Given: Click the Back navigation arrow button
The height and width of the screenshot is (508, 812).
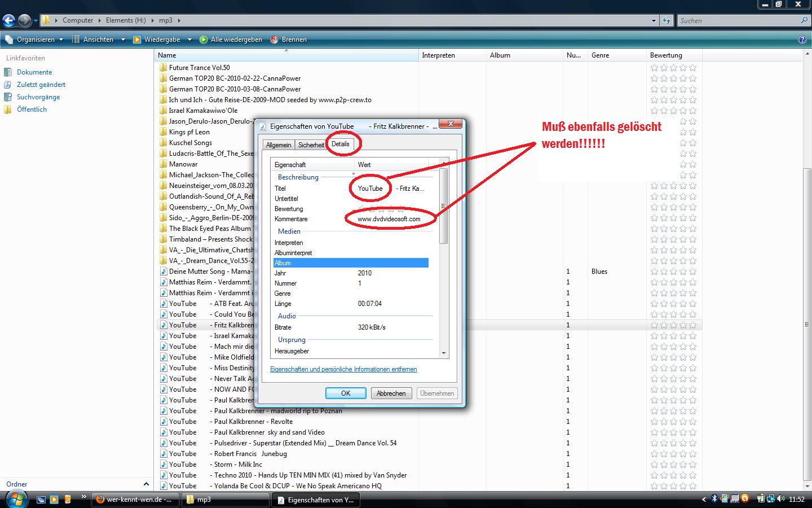Looking at the screenshot, I should [8, 21].
